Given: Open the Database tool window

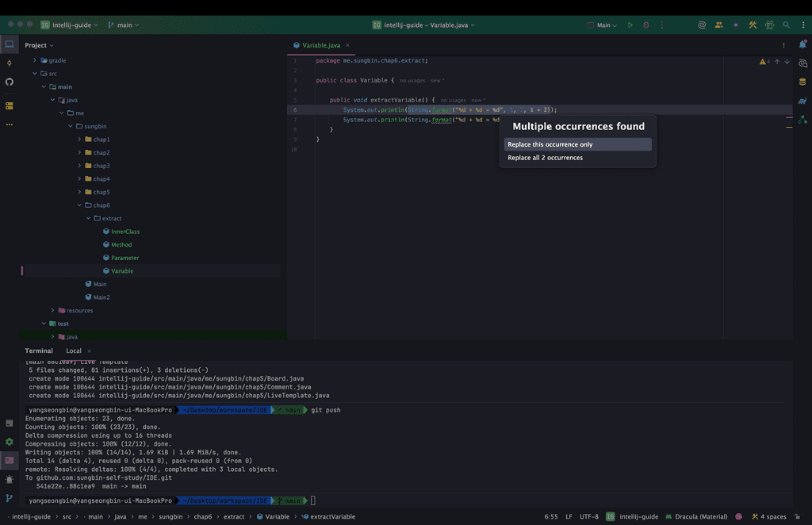Looking at the screenshot, I should [x=802, y=82].
